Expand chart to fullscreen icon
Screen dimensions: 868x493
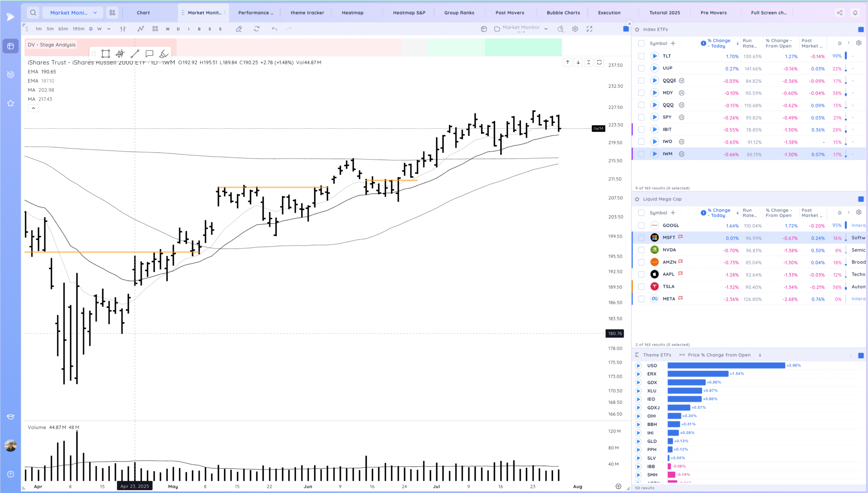[589, 29]
